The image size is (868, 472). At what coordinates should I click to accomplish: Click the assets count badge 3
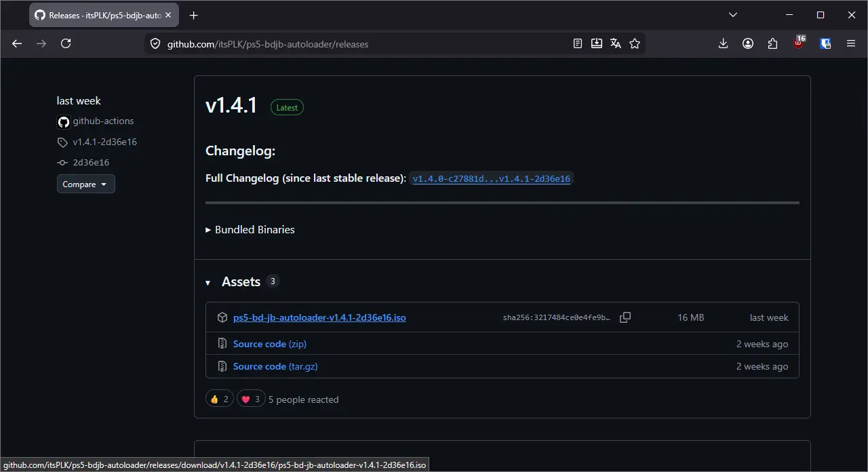[273, 281]
